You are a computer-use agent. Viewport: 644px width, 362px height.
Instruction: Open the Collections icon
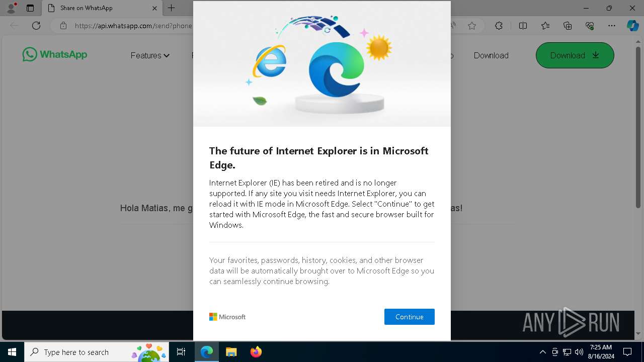pos(568,26)
